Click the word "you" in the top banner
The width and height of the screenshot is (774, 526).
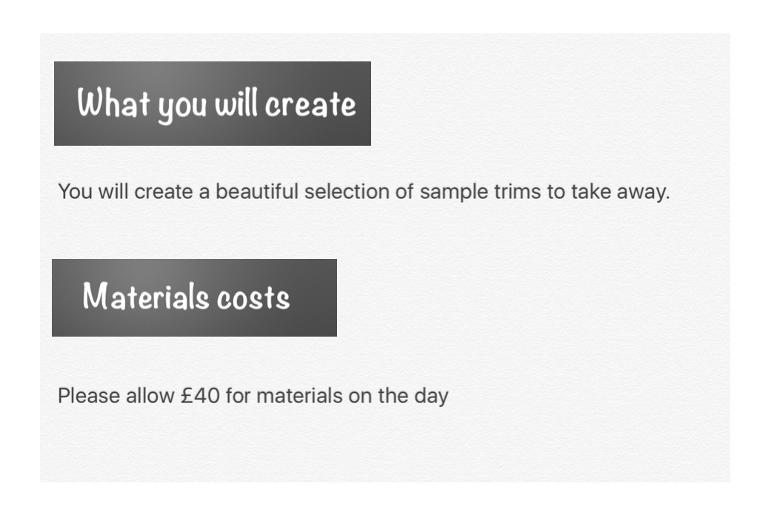coord(182,107)
